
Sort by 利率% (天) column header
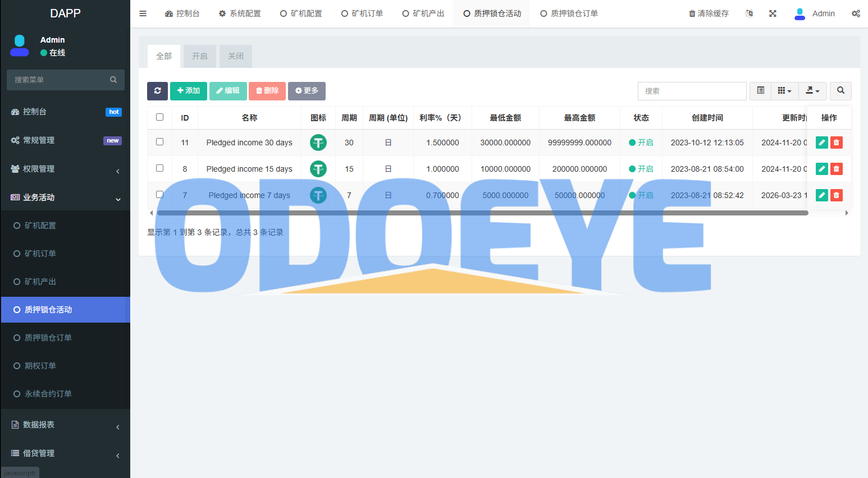pos(442,118)
